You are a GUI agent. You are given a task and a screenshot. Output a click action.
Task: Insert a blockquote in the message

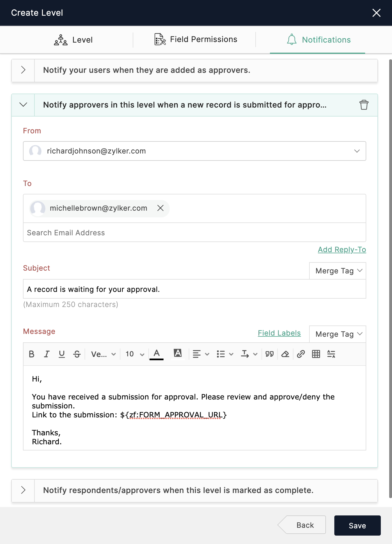click(x=269, y=354)
